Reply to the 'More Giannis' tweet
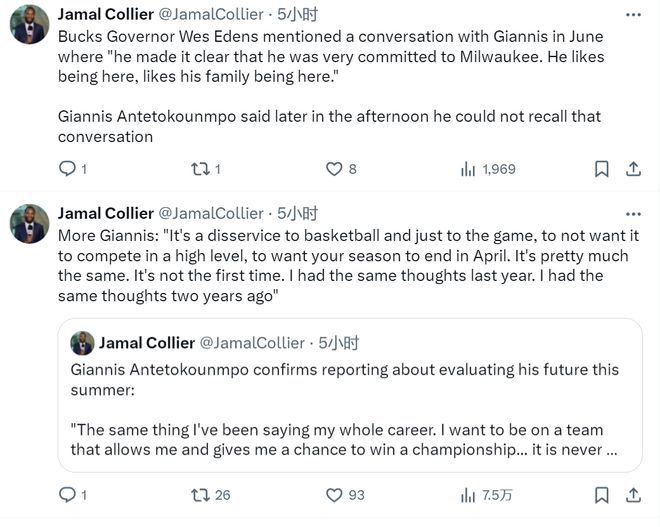The image size is (660, 527). (68, 495)
